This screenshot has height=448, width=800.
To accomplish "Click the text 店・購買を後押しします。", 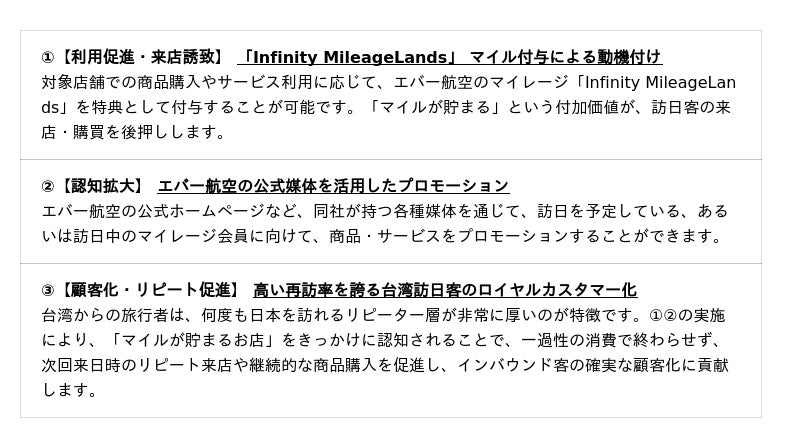I will (134, 132).
